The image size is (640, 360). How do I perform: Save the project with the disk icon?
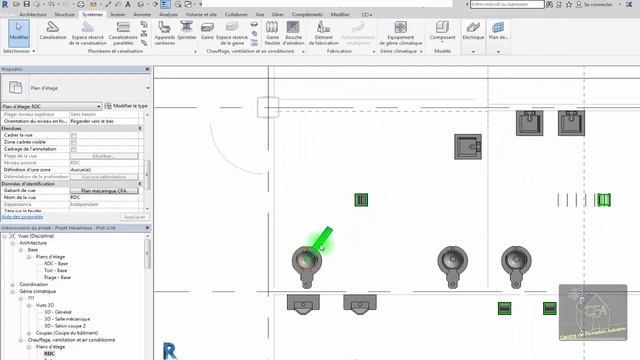click(x=27, y=4)
